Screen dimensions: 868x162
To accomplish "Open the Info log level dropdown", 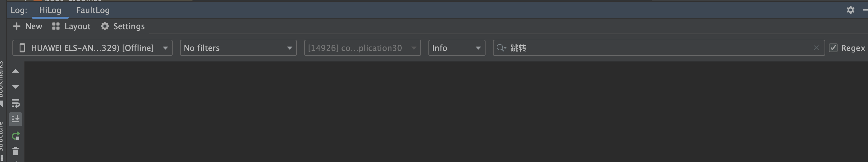I will (457, 48).
